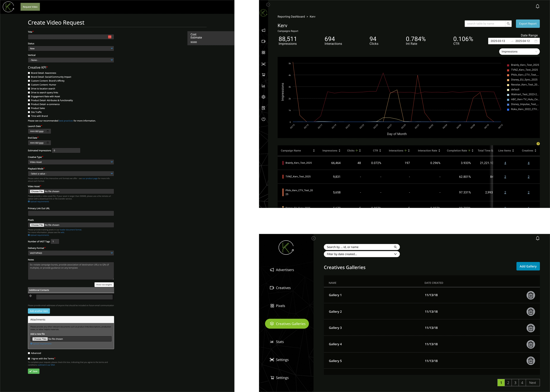Open the best practices link
The width and height of the screenshot is (550, 392).
tap(66, 121)
